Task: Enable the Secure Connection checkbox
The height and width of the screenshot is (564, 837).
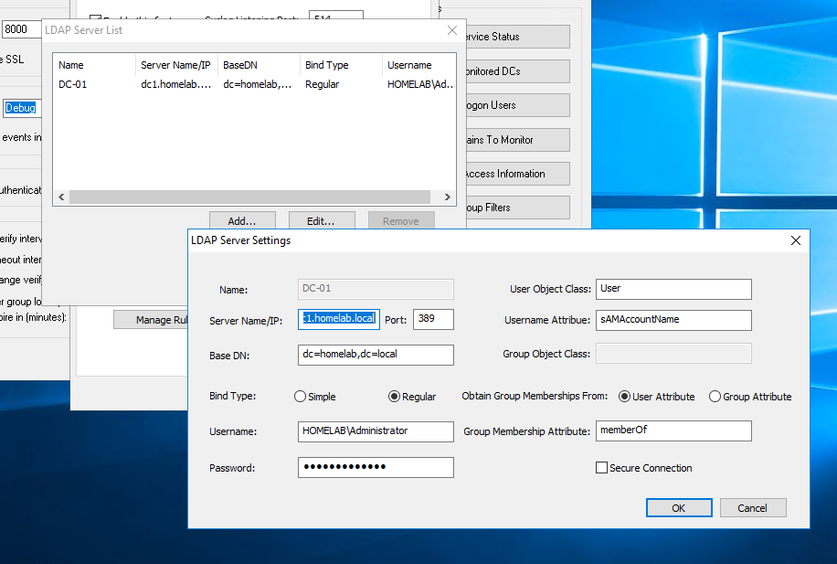Action: click(602, 468)
